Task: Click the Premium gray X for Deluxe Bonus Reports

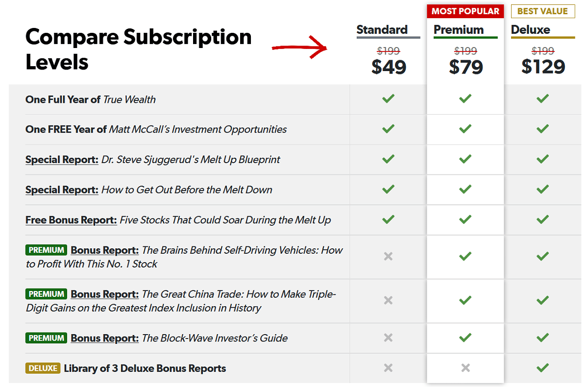Action: click(465, 367)
